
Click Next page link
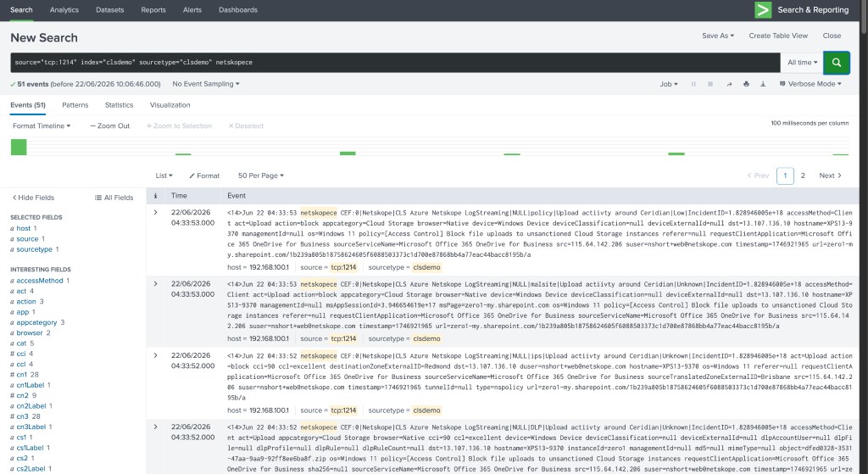click(830, 176)
